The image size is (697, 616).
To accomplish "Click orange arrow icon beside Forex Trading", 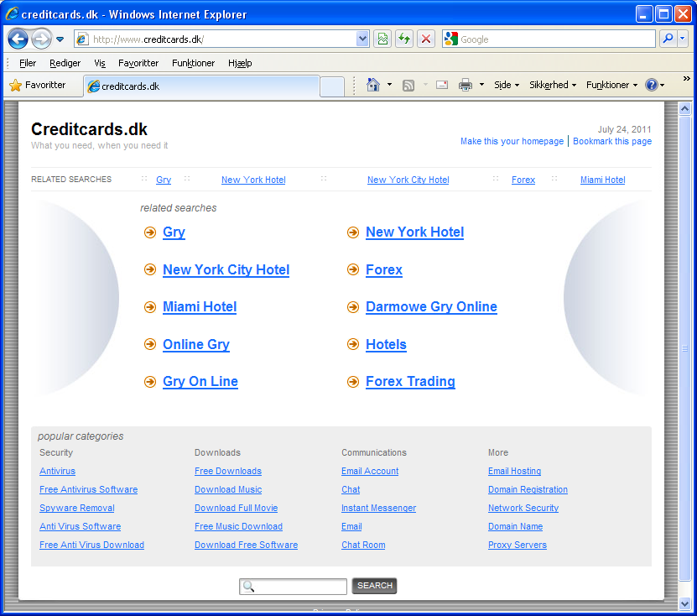I will [353, 382].
